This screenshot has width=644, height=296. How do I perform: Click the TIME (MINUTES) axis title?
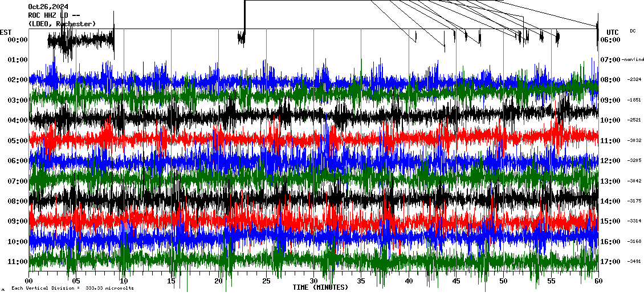[320, 287]
